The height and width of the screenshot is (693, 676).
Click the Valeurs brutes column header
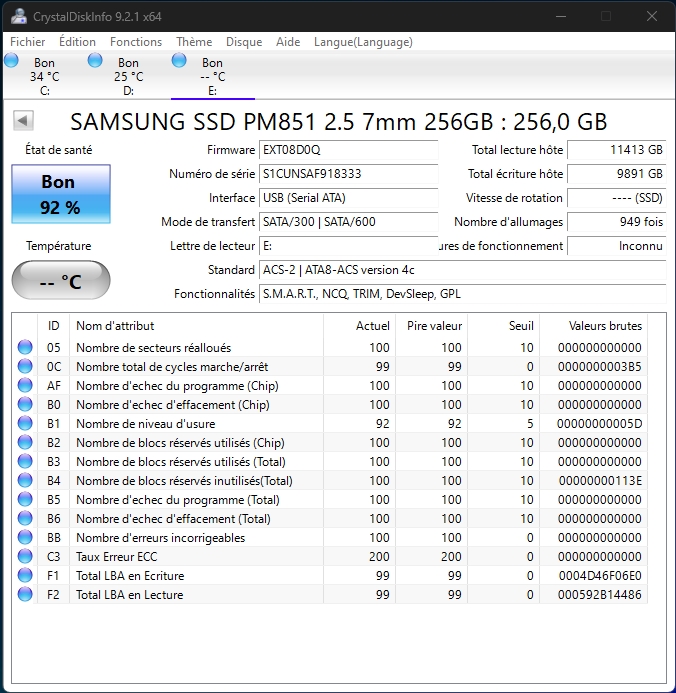pos(605,326)
